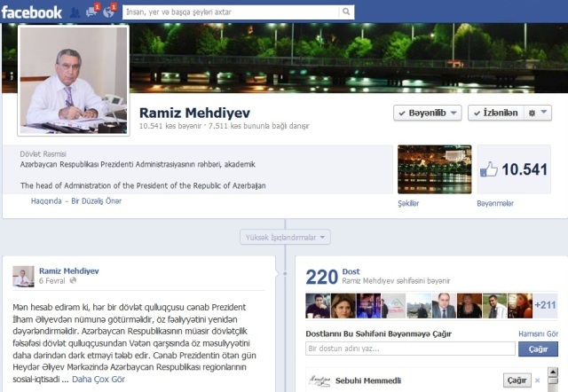Open the Haqqında about link
Image resolution: width=568 pixels, height=392 pixels.
pos(44,201)
